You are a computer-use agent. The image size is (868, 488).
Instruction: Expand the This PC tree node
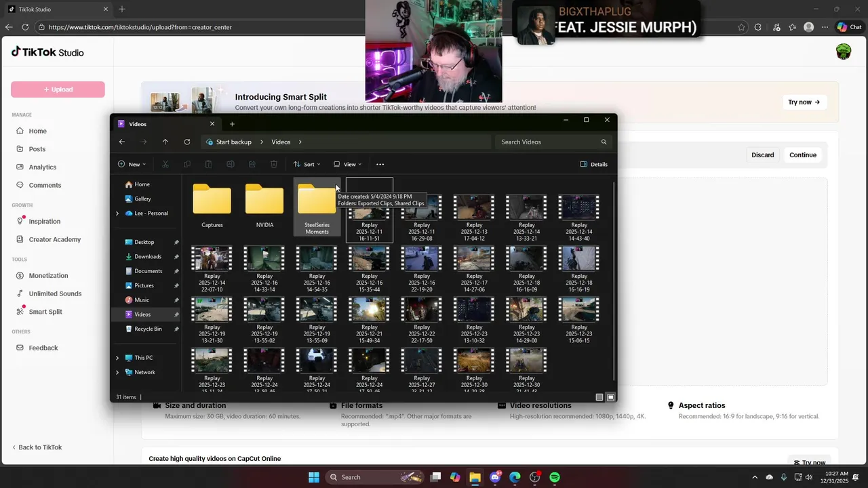(x=117, y=358)
